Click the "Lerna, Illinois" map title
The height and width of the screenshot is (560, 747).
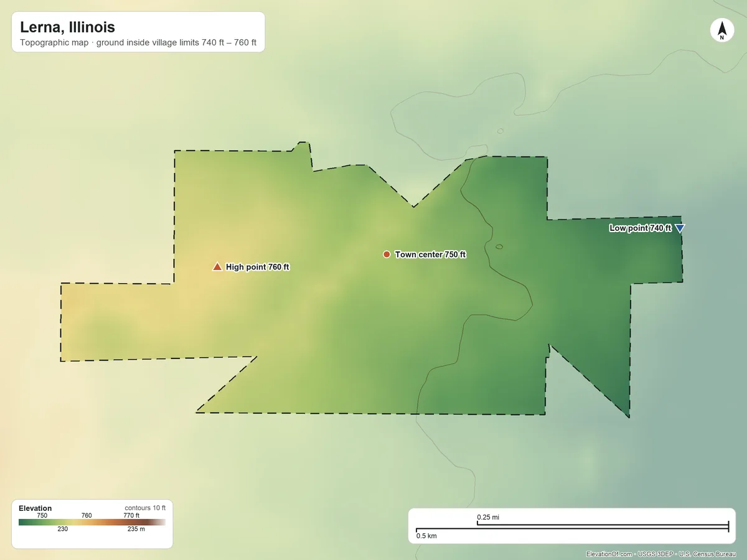point(67,27)
